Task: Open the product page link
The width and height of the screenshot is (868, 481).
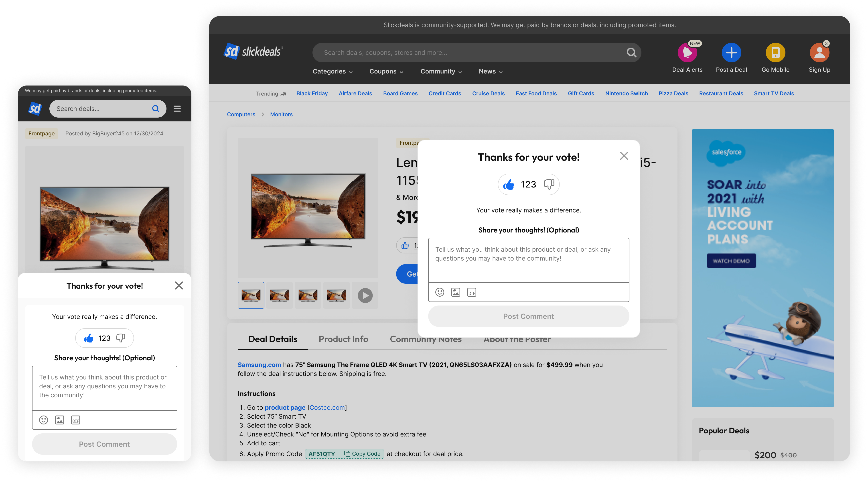Action: click(285, 408)
